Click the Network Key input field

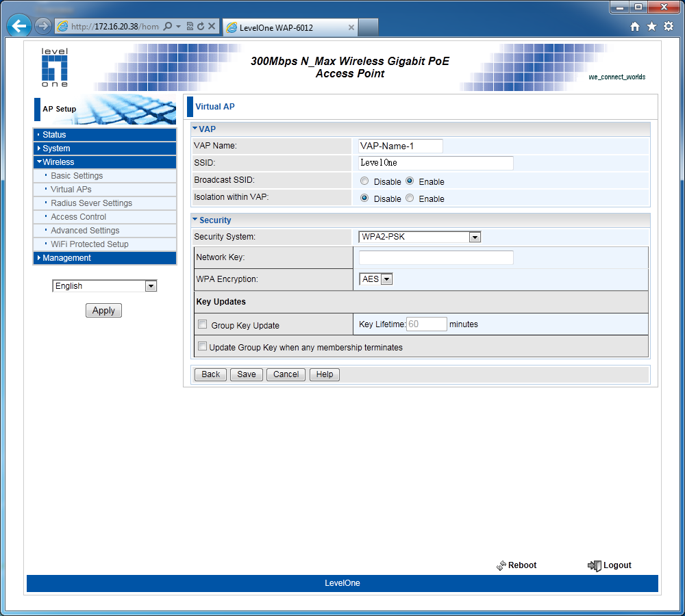436,257
